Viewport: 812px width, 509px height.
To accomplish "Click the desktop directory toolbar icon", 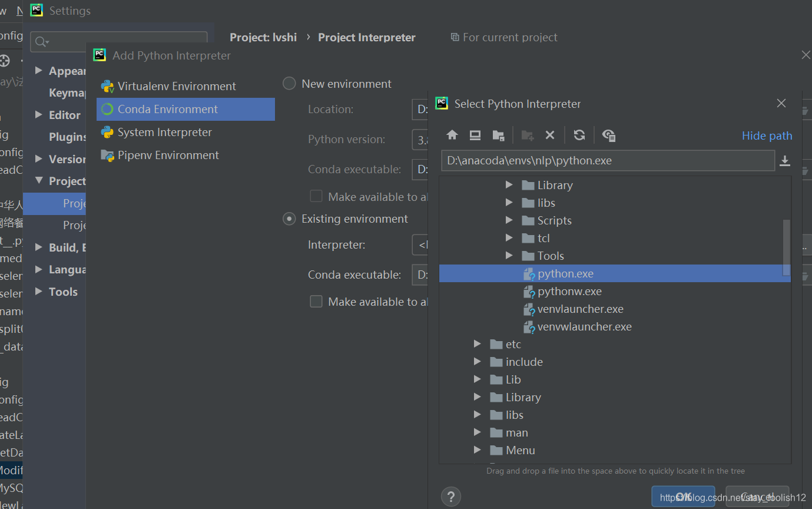I will tap(475, 135).
